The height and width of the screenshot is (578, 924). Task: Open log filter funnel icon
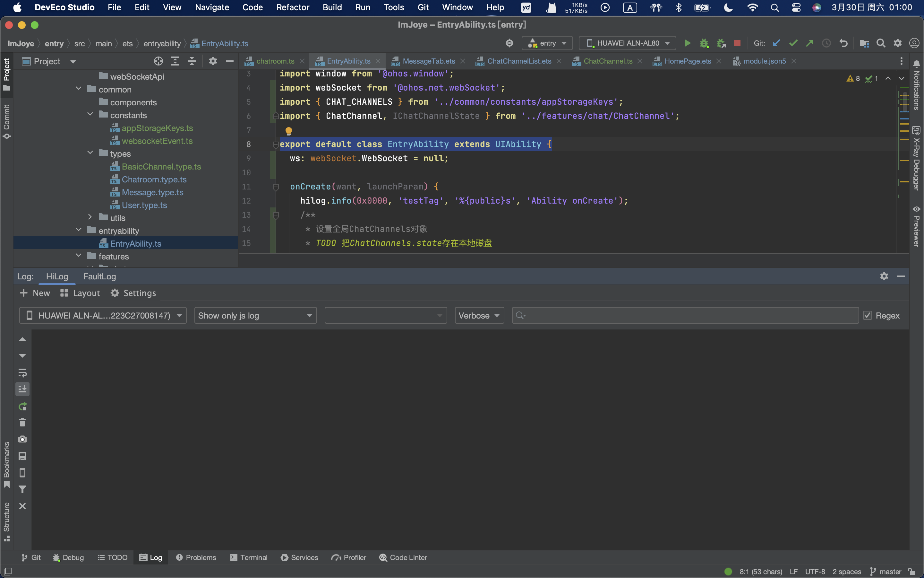[x=22, y=489]
